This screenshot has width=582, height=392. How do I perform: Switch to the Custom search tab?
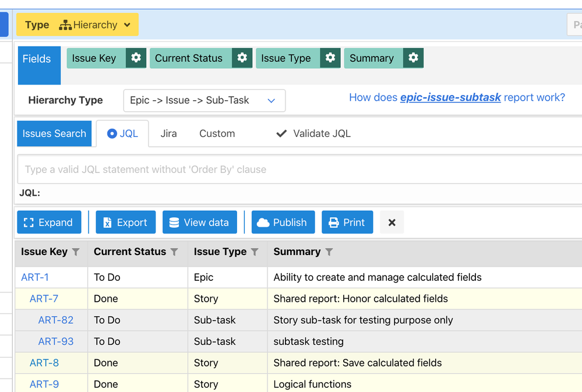[217, 133]
